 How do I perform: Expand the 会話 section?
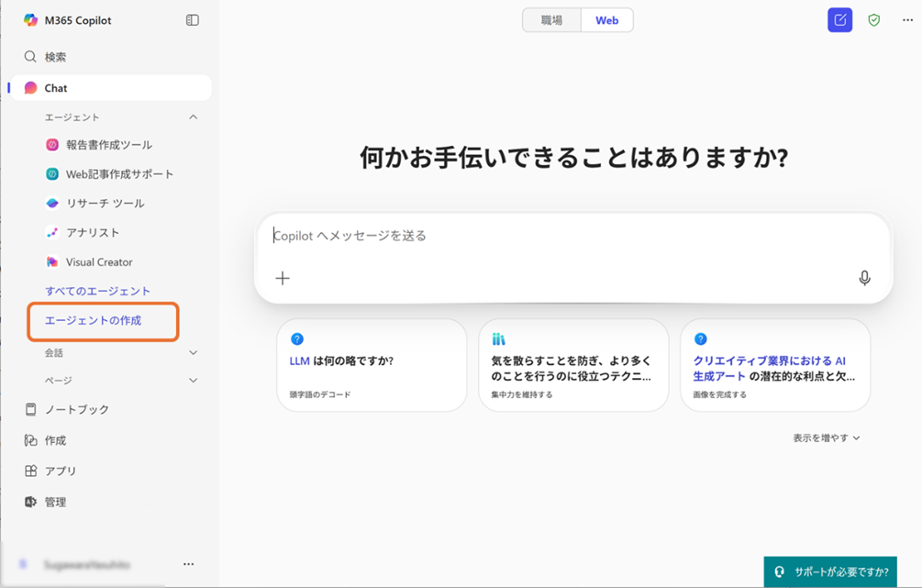point(193,352)
